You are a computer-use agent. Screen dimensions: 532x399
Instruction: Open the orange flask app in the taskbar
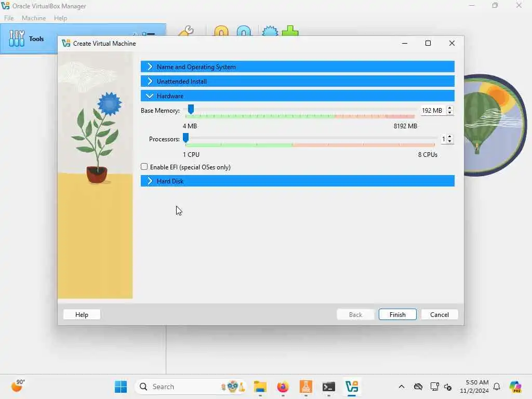tap(305, 387)
